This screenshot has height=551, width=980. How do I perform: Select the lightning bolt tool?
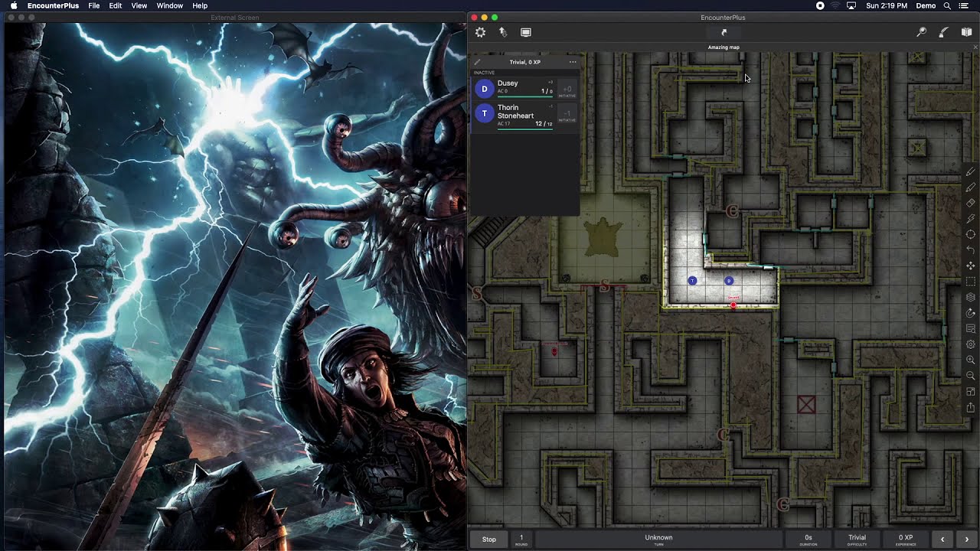point(971,219)
